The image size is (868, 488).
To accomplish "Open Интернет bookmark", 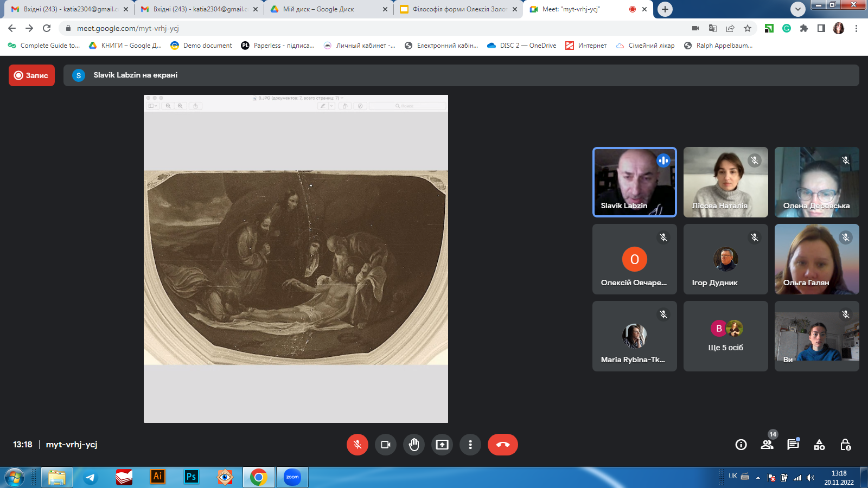I will [x=586, y=46].
